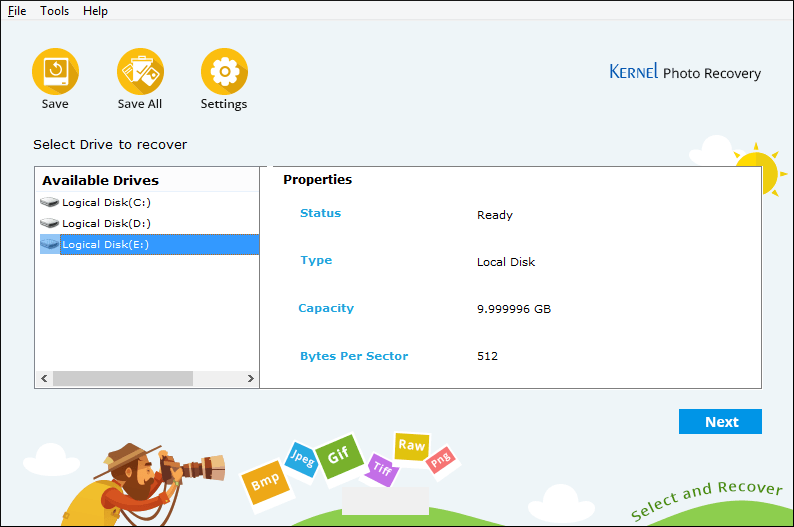
Task: Click the Save toolbar icon
Action: tap(55, 71)
